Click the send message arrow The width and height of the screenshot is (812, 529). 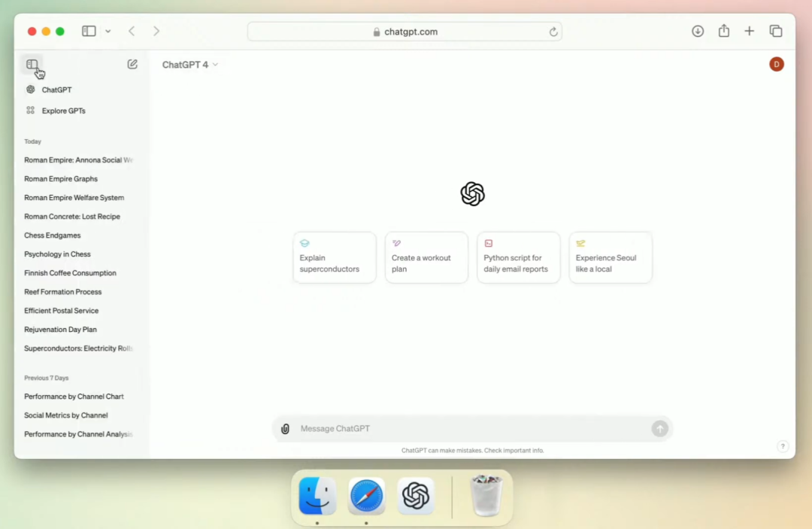click(x=659, y=428)
